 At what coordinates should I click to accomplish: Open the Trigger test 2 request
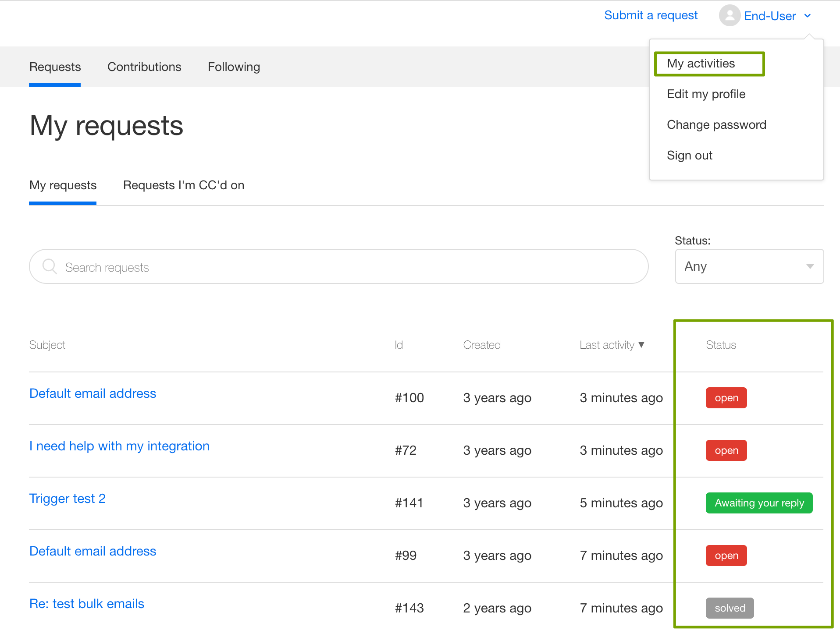(x=68, y=499)
